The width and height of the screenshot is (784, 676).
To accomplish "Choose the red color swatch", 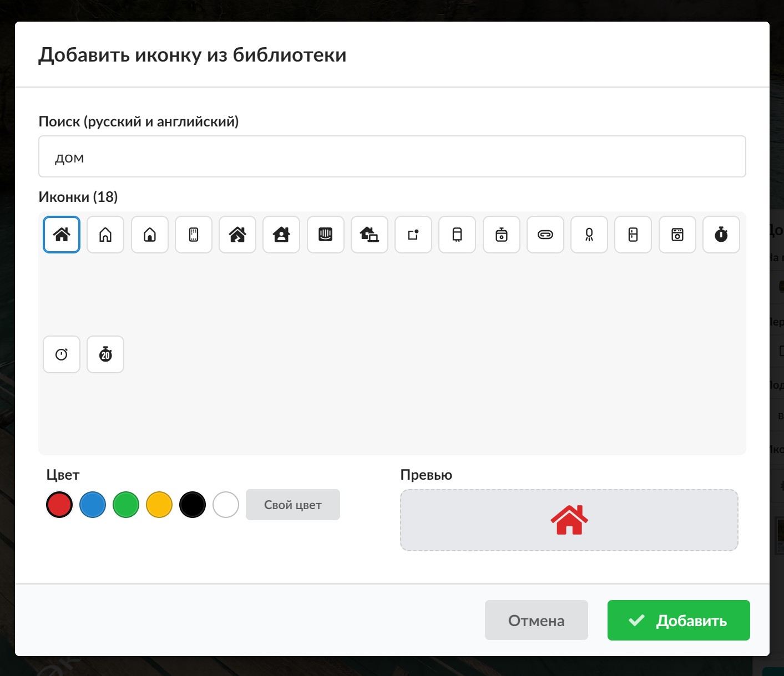I will point(59,505).
